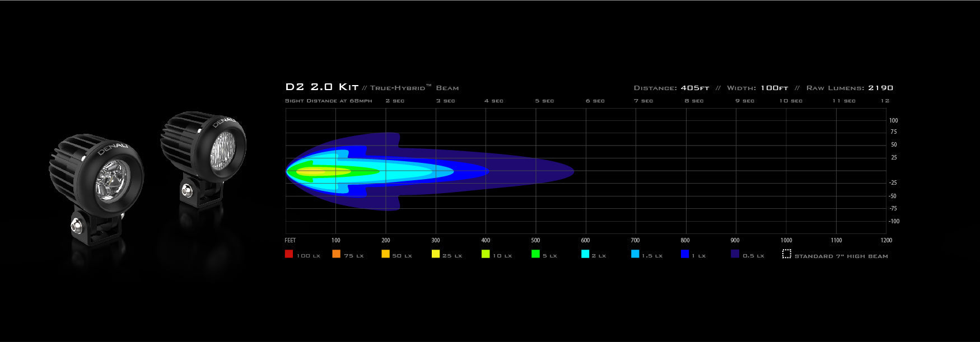The image size is (980, 342).
Task: Pick the yellow 25 lx legend swatch
Action: [436, 254]
